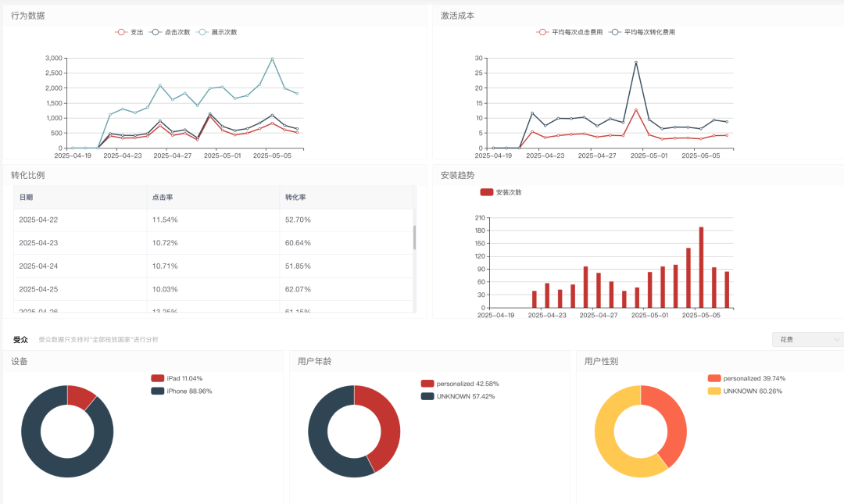The width and height of the screenshot is (844, 504).
Task: Toggle 平均每次转化费用 legend item
Action: pyautogui.click(x=615, y=32)
